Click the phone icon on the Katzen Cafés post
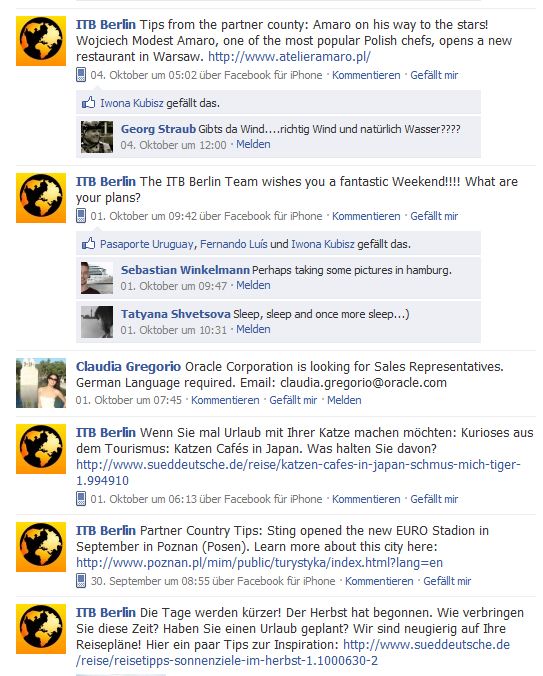Viewport: 543px width, 676px height. point(81,499)
